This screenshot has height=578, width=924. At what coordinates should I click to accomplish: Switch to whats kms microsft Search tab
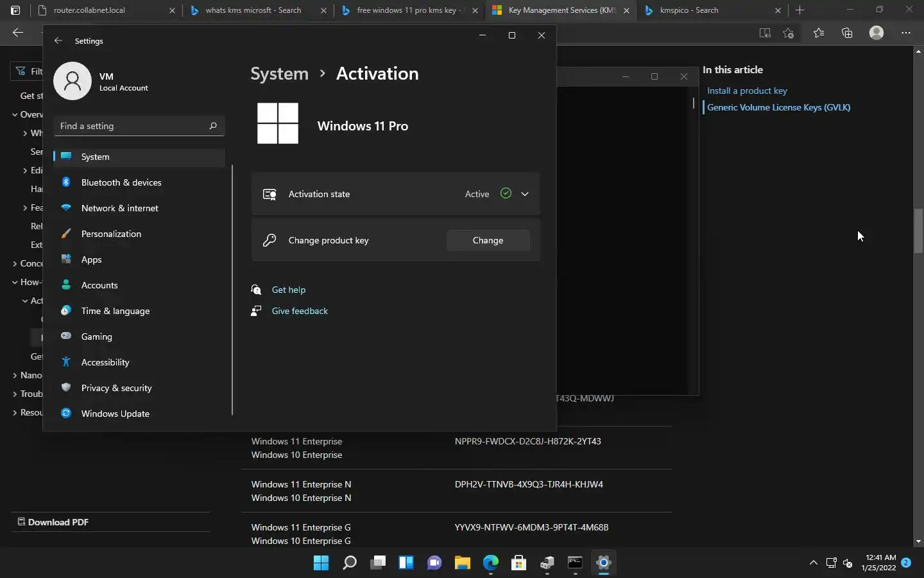tap(257, 10)
